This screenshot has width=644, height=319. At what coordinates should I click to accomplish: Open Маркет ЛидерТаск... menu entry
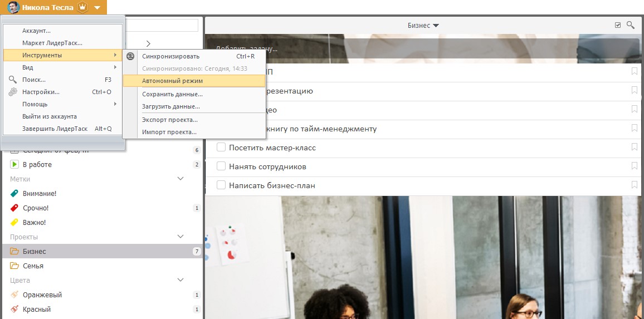[63, 43]
